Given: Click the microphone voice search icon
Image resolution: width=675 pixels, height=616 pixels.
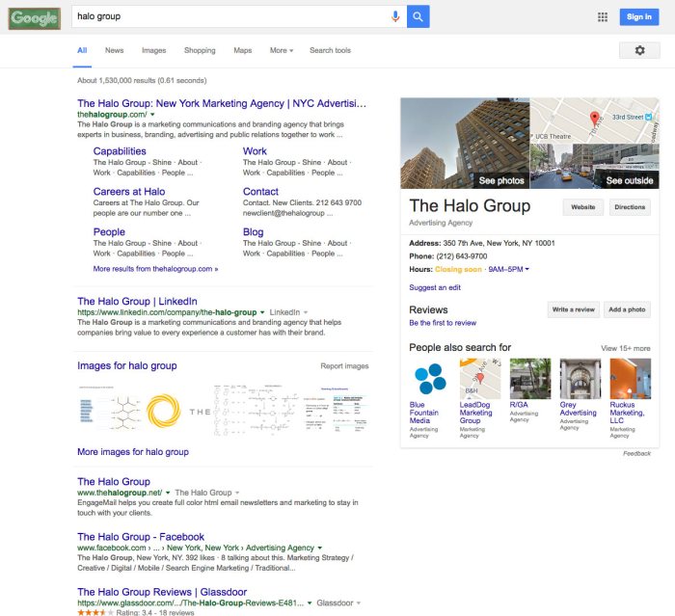Looking at the screenshot, I should pos(395,16).
